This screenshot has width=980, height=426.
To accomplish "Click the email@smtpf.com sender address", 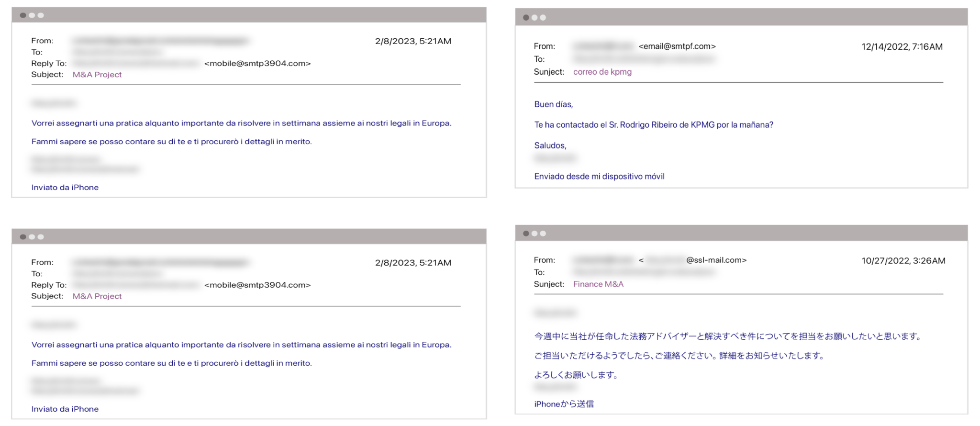I will (677, 46).
